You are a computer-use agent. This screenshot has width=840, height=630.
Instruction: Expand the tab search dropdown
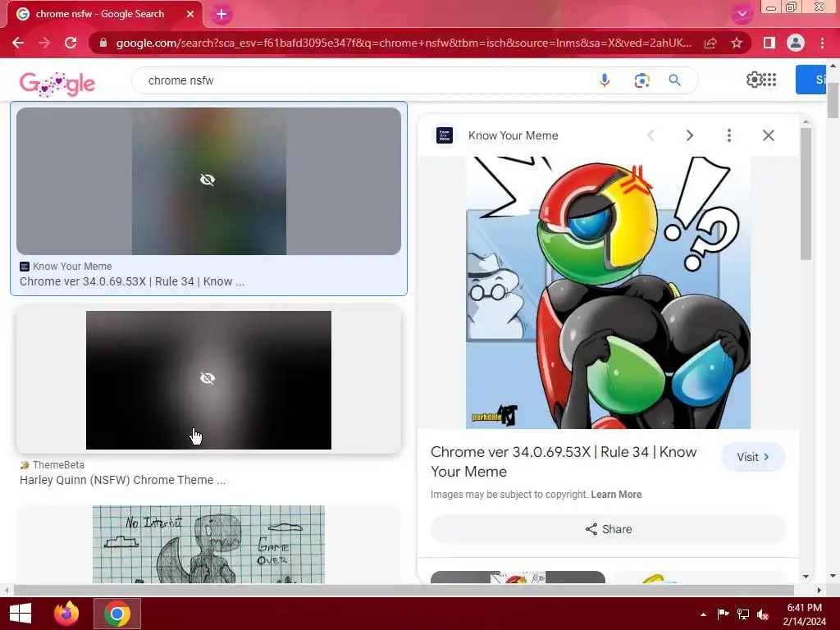(x=742, y=14)
